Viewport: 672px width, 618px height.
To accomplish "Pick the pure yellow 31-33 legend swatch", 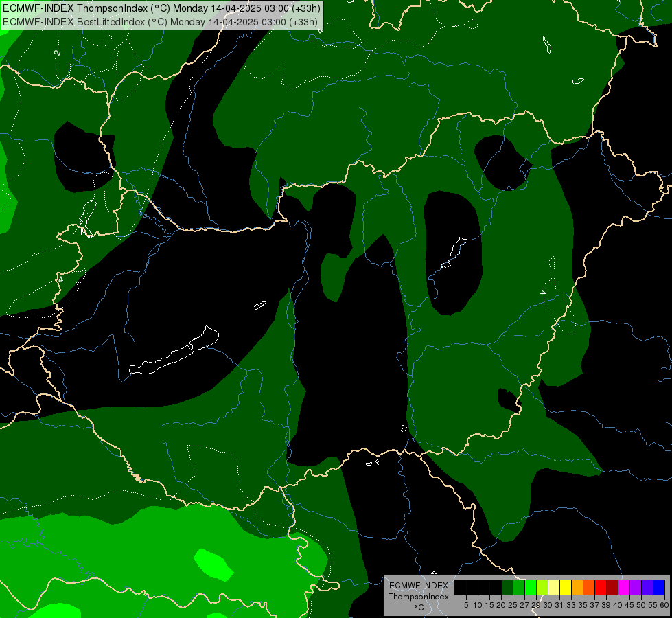I will click(566, 587).
